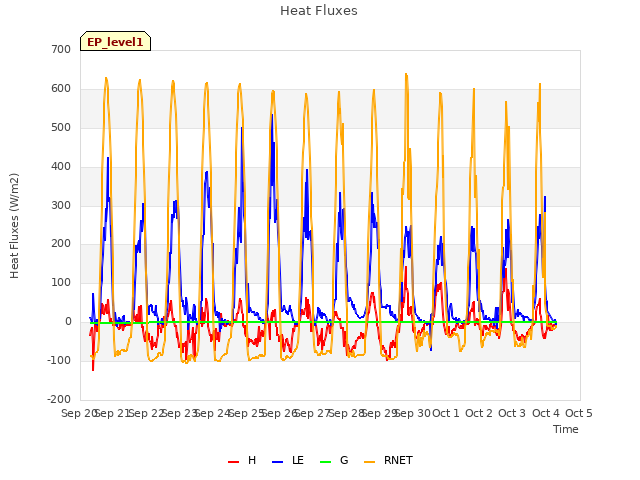This screenshot has height=480, width=640.
Task: Click the Oct 2 x-axis date label
Action: [x=479, y=413]
